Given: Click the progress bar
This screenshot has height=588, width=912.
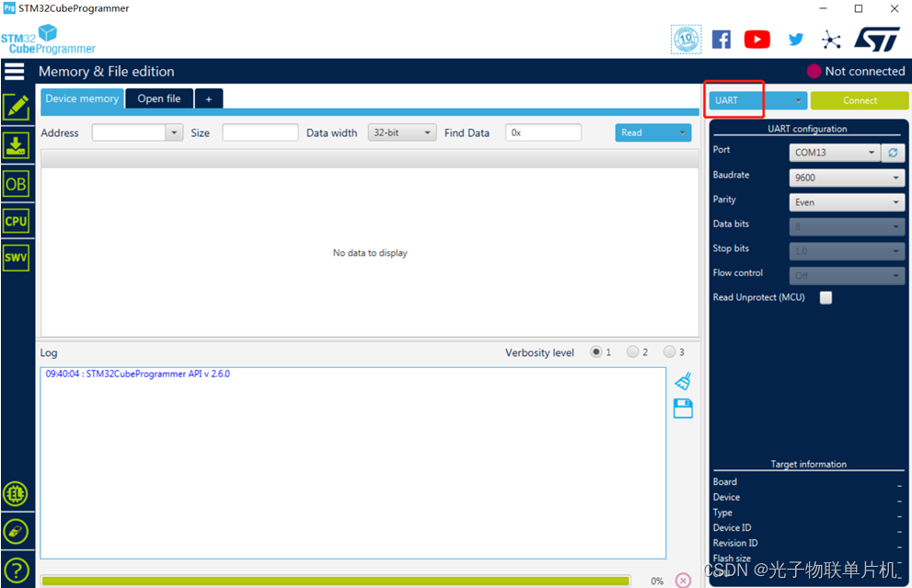Looking at the screenshot, I should pos(336,581).
